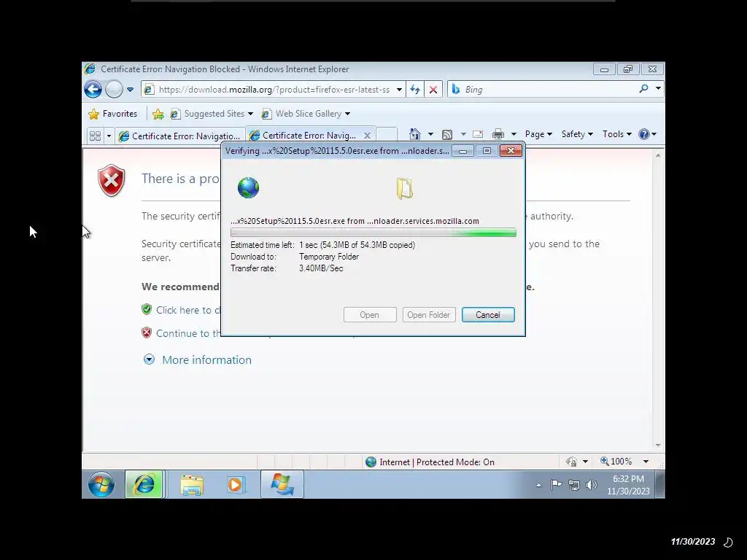
Task: Open a new blank tab
Action: tap(387, 135)
